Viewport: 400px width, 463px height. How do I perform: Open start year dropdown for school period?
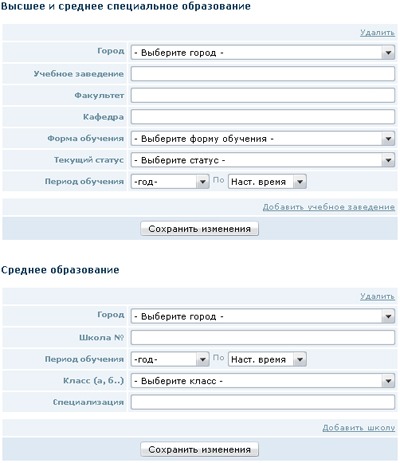click(x=170, y=359)
